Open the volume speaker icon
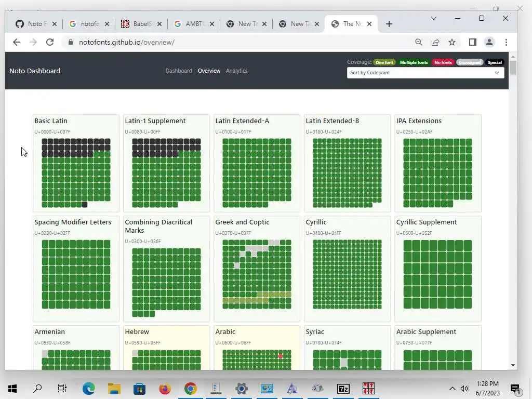This screenshot has width=532, height=399. [464, 389]
